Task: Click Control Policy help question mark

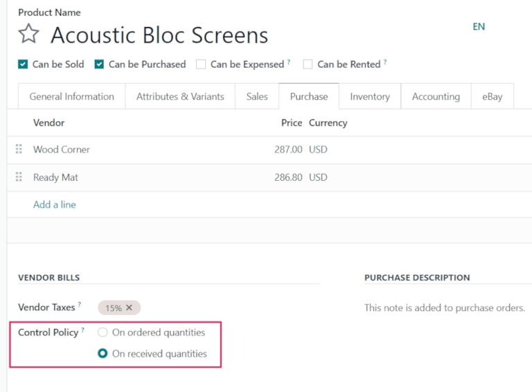Action: click(83, 330)
